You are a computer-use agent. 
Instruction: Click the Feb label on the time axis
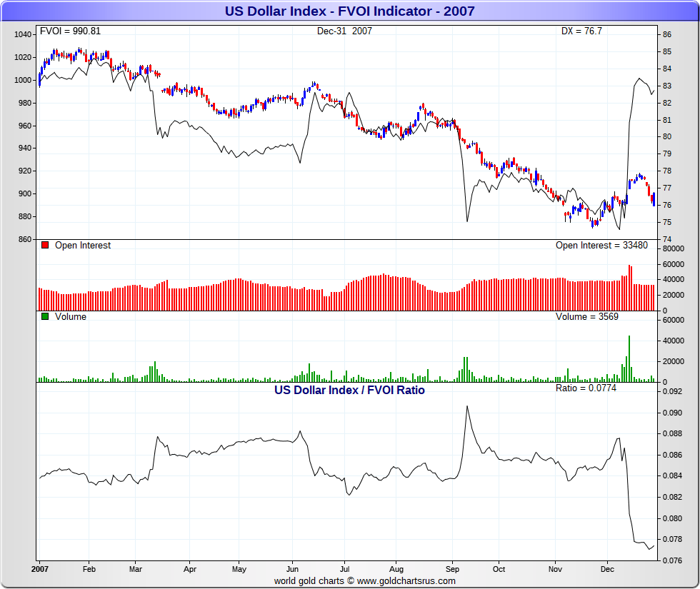click(89, 569)
